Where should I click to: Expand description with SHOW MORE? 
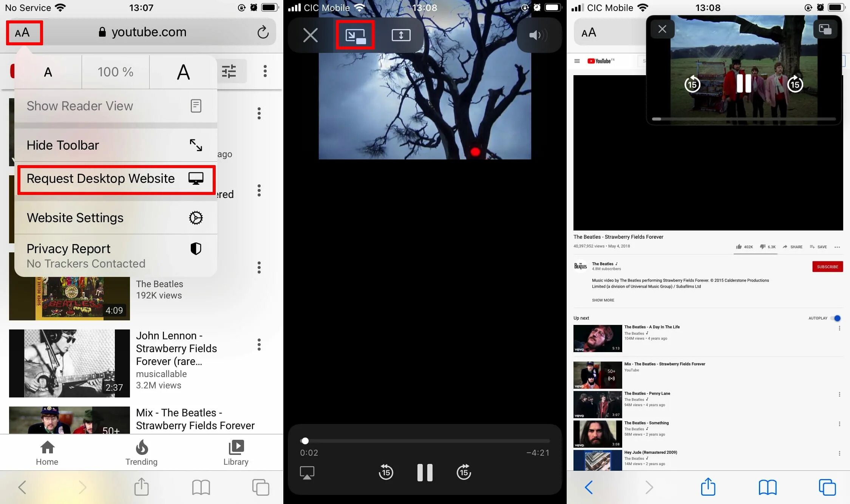[603, 300]
